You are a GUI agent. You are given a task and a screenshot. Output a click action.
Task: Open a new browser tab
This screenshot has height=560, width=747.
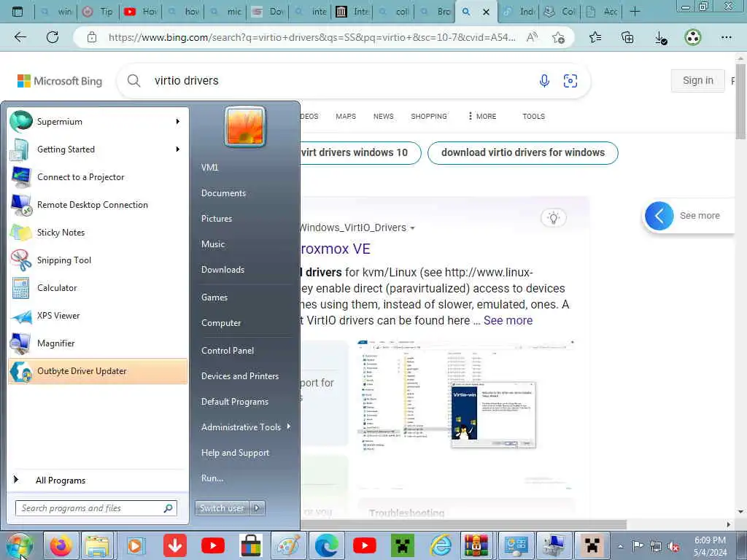(x=635, y=12)
